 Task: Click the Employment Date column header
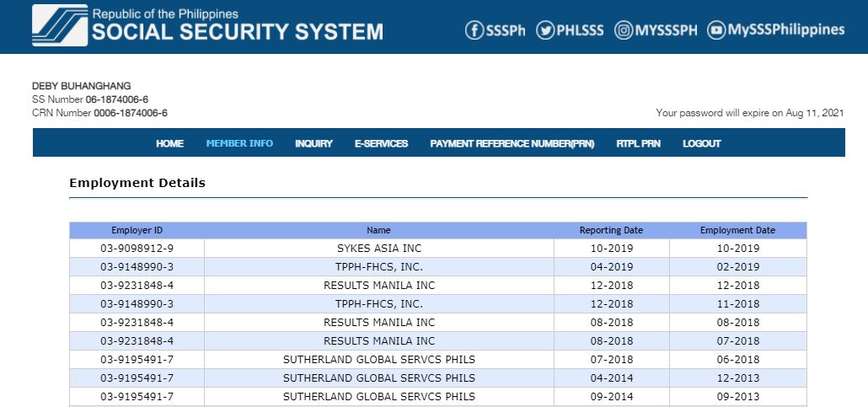[737, 230]
